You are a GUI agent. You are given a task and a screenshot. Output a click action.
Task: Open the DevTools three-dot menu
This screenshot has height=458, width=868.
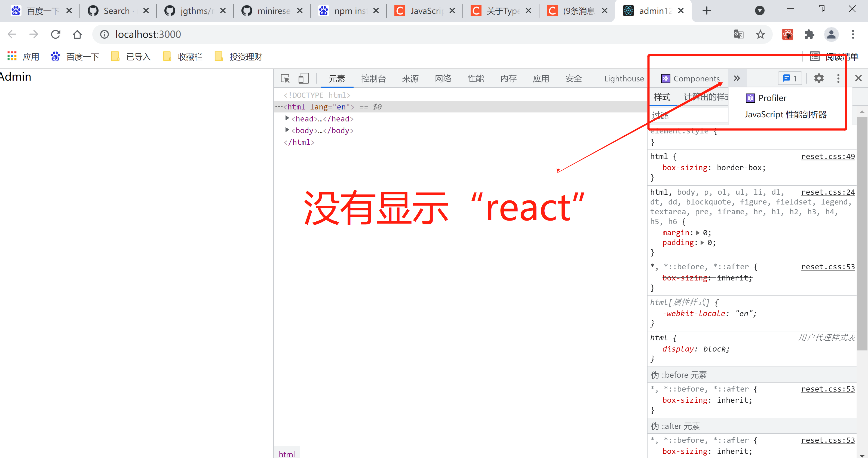(x=838, y=78)
